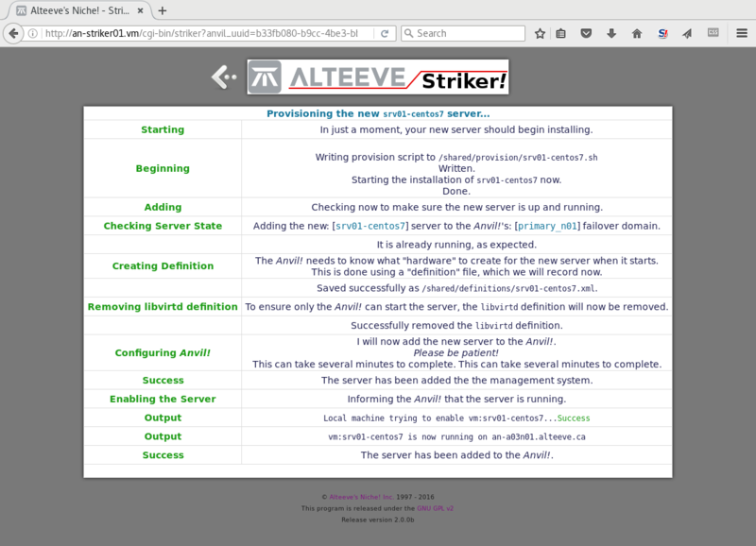This screenshot has height=546, width=756.
Task: Click the 'Adding' row label
Action: click(x=163, y=207)
